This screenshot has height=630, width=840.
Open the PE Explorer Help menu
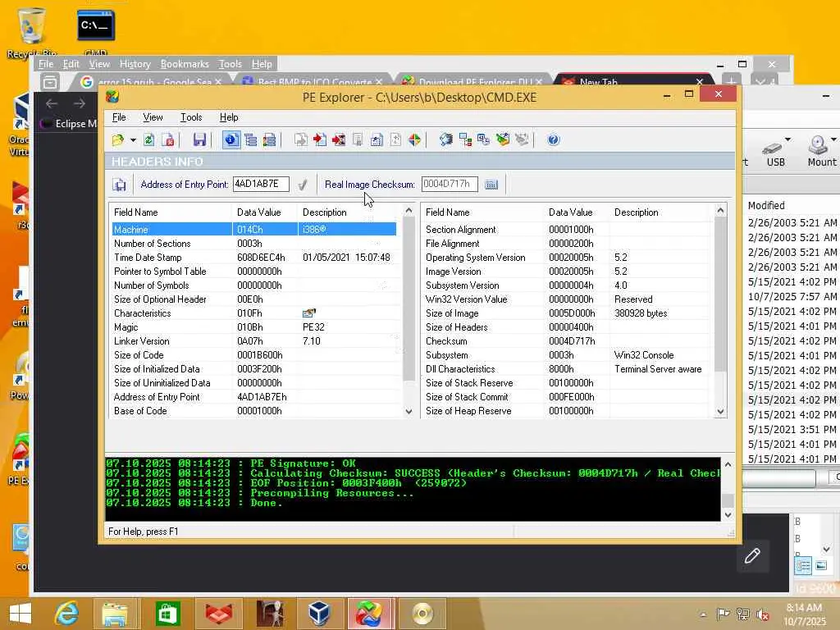click(x=229, y=117)
